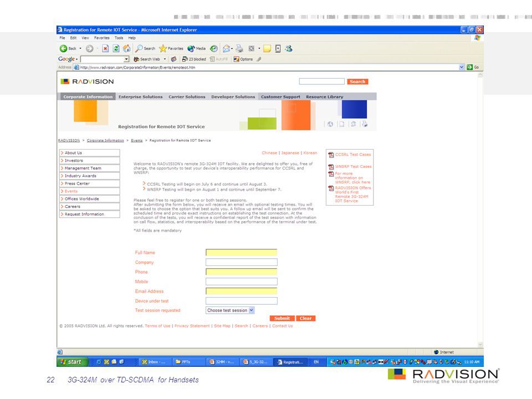This screenshot has width=532, height=399.
Task: Click the print page icon in RADVISION banner
Action: pos(365,124)
